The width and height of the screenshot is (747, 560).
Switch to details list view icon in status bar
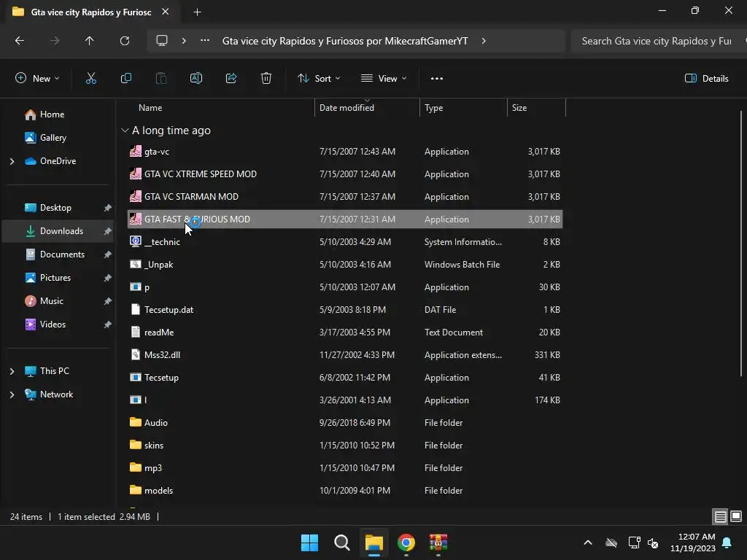point(720,517)
